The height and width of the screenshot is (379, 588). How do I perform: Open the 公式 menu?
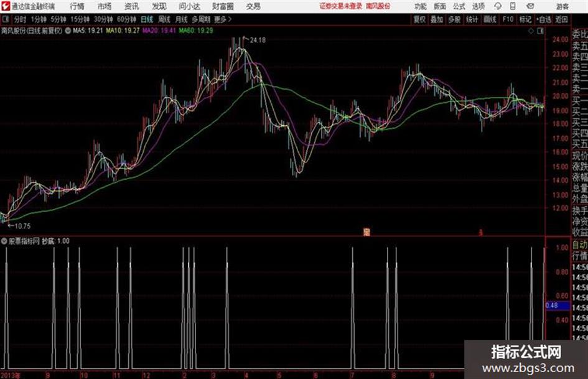(x=459, y=6)
